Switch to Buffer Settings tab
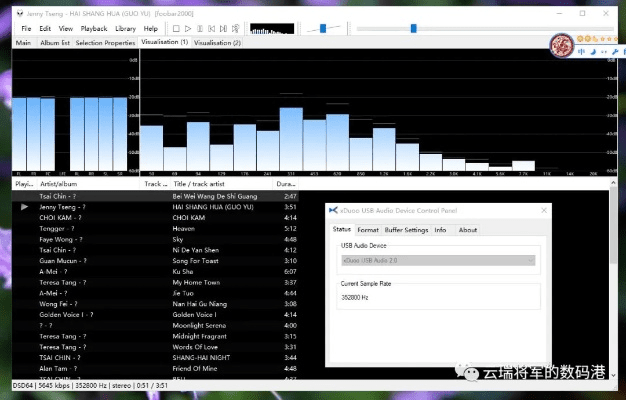The width and height of the screenshot is (626, 400). [x=406, y=230]
